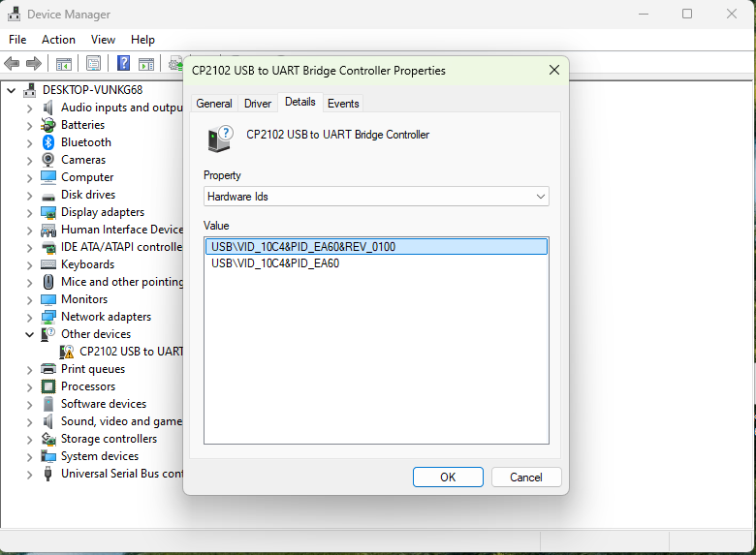The width and height of the screenshot is (756, 555).
Task: Select the Cameras category icon
Action: (x=48, y=160)
